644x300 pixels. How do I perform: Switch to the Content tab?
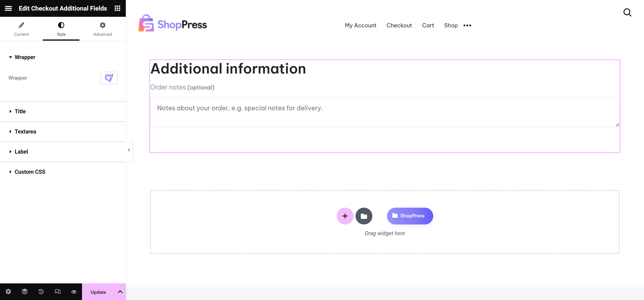[21, 29]
